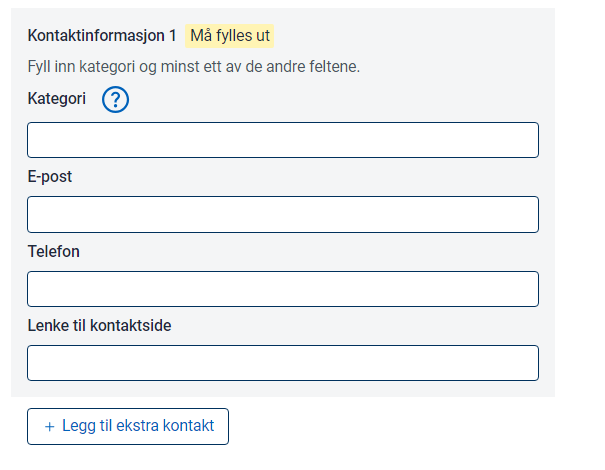Open the help tooltip beside Kategori
The width and height of the screenshot is (605, 470).
(117, 100)
